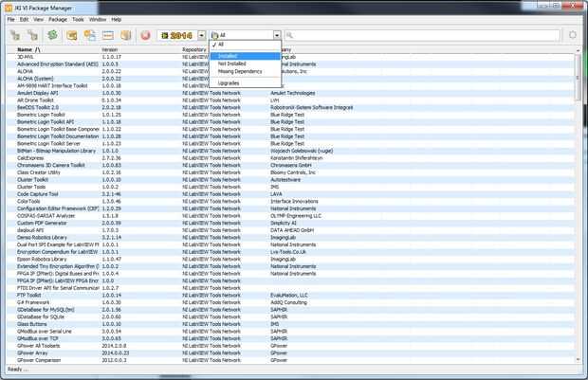
Task: Click the red round toolbar icon
Action: 145,35
